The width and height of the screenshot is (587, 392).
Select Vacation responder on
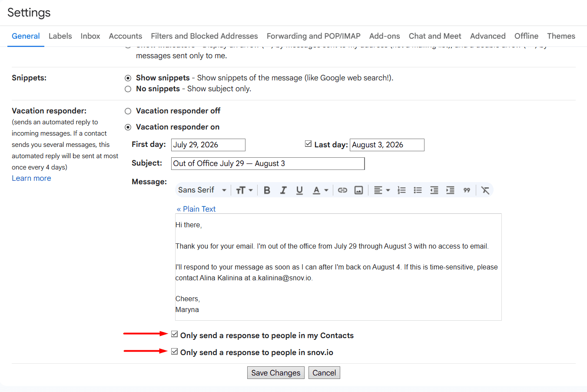128,127
